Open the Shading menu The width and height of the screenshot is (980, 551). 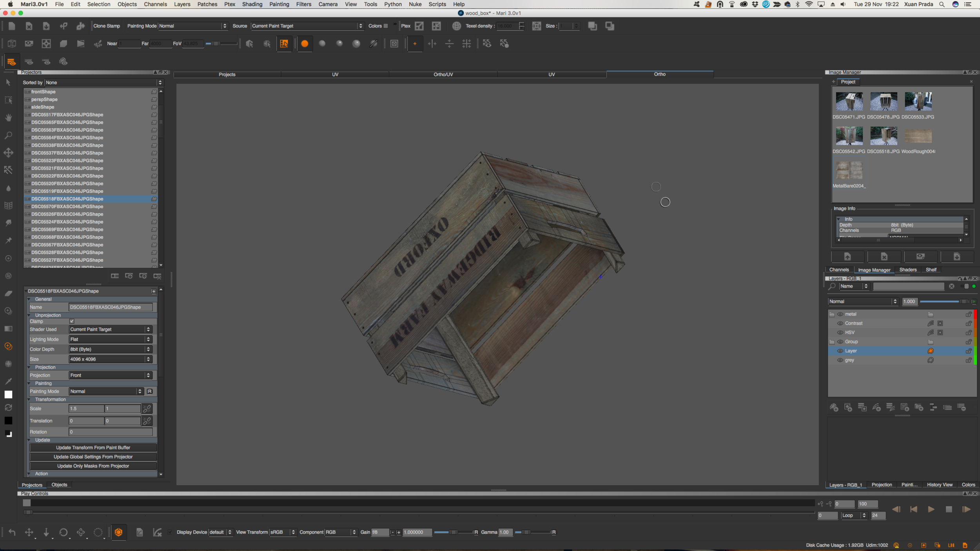coord(252,4)
